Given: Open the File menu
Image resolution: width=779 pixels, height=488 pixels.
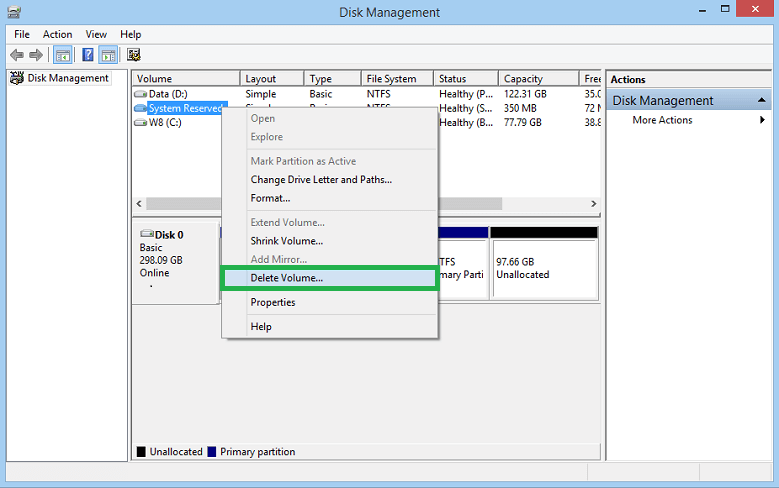Looking at the screenshot, I should point(22,34).
